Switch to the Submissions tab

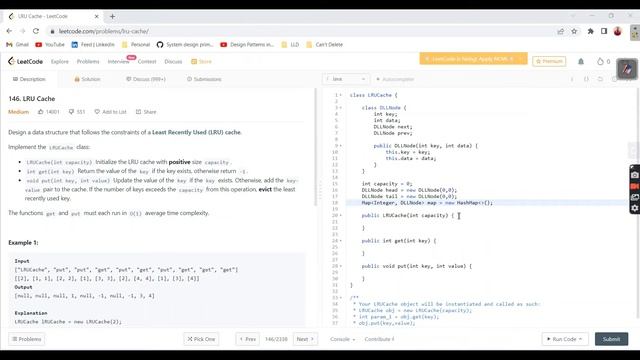click(204, 79)
